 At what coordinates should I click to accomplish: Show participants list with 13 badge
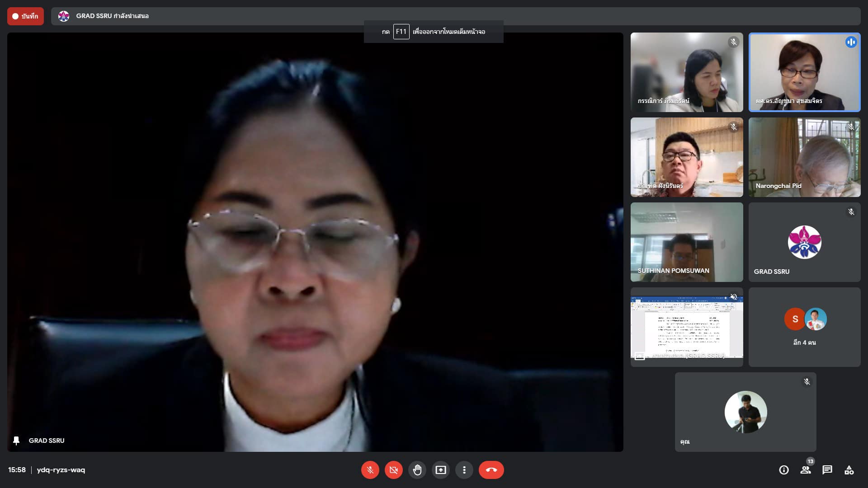tap(806, 470)
